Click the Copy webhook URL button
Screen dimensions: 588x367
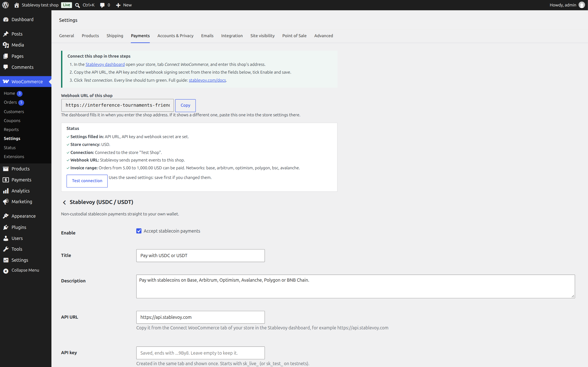coord(185,105)
